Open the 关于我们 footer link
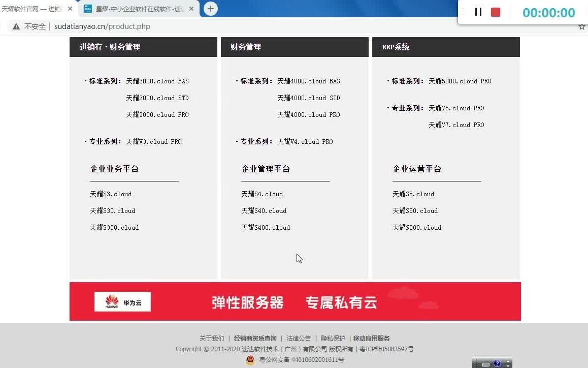Screen dimensions: 588x368 [x=212, y=338]
